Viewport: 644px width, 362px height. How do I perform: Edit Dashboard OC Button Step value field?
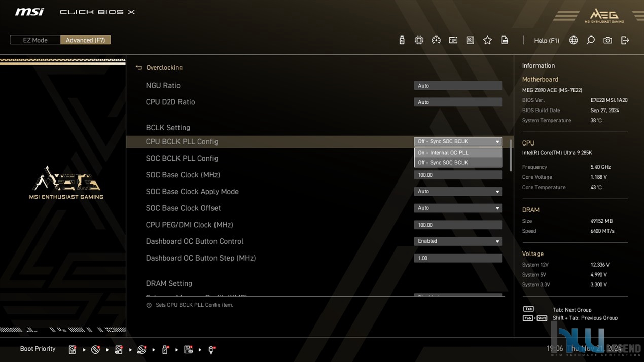pyautogui.click(x=458, y=258)
